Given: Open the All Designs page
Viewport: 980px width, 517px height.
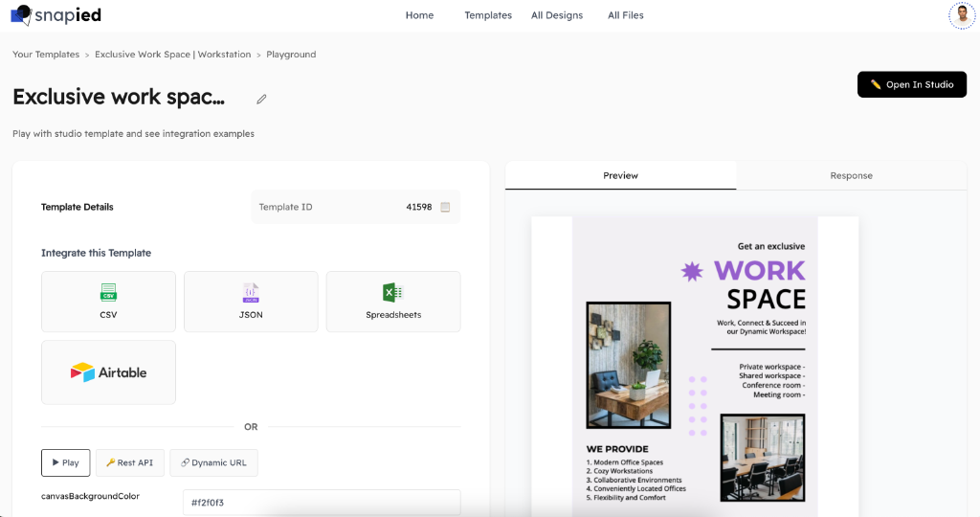Looking at the screenshot, I should (x=557, y=15).
